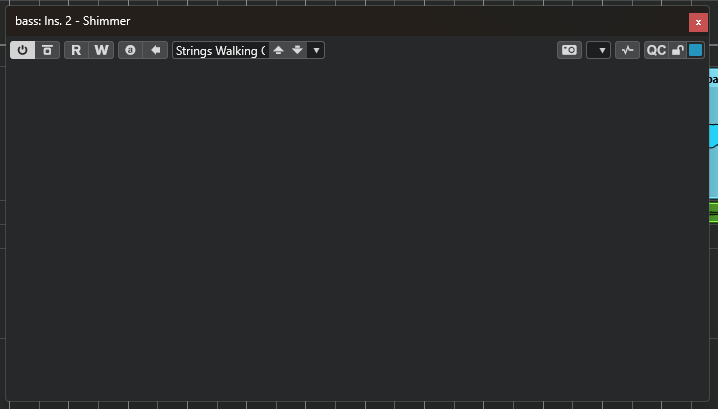
Task: Load the next preset with down arrow
Action: (x=297, y=50)
